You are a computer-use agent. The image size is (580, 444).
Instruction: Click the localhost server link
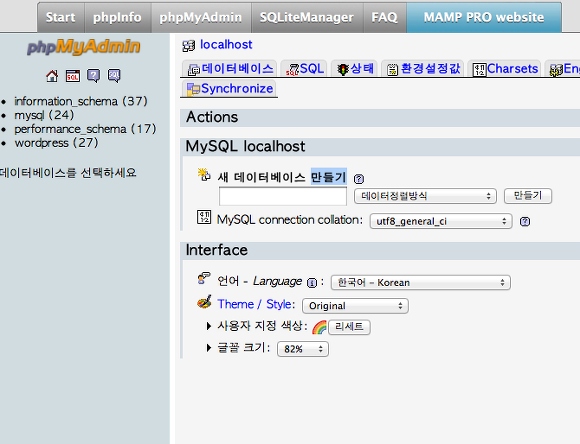[226, 45]
